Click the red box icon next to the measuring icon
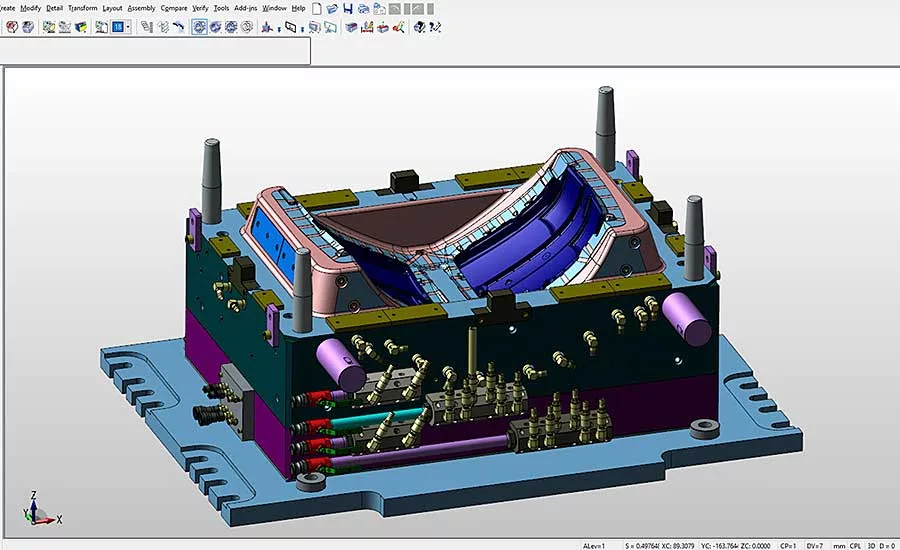Viewport: 900px width, 550px height. pos(382,27)
